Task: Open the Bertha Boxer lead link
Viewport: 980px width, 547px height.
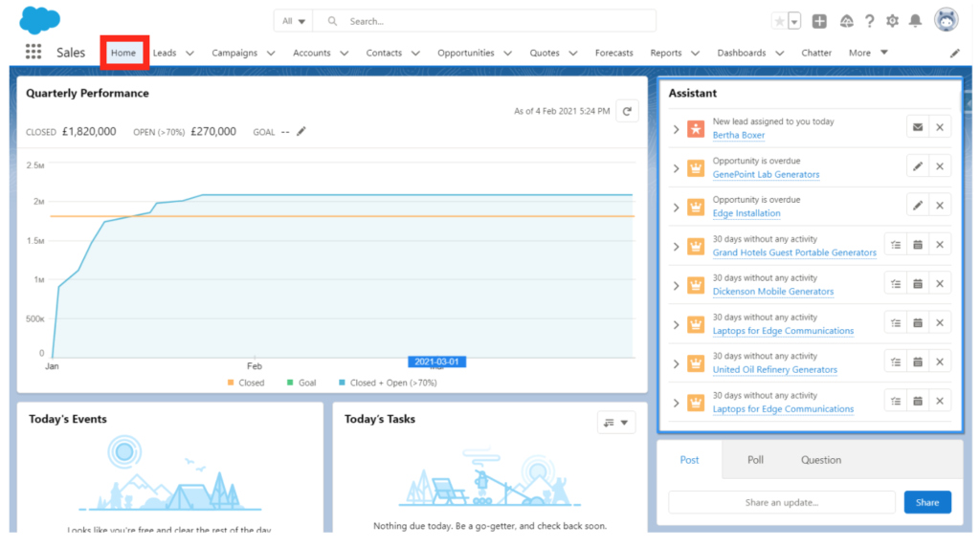Action: pos(738,135)
